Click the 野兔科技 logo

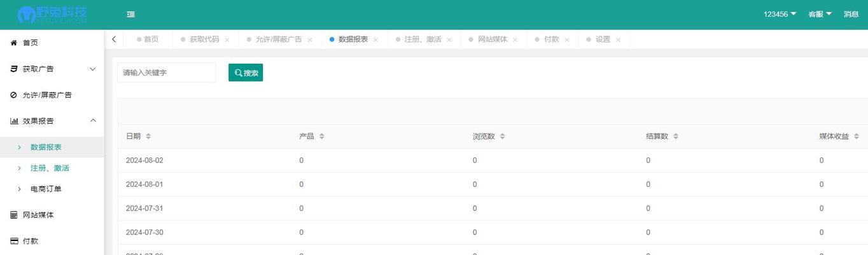click(52, 15)
